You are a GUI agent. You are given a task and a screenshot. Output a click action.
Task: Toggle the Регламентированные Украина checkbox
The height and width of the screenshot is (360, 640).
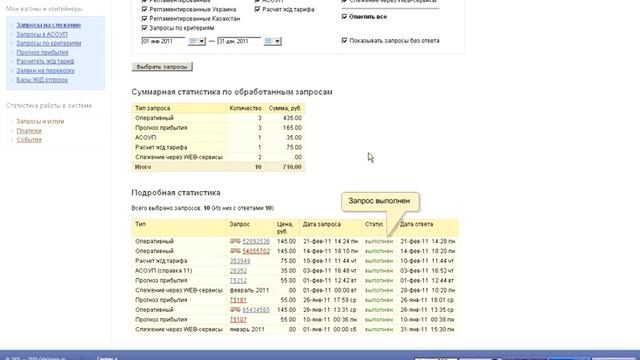[x=144, y=9]
